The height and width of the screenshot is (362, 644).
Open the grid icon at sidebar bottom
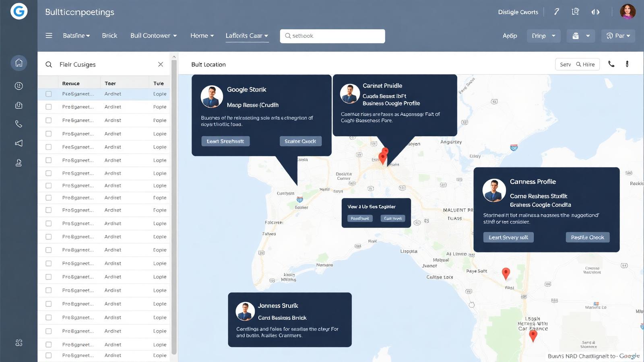(19, 343)
